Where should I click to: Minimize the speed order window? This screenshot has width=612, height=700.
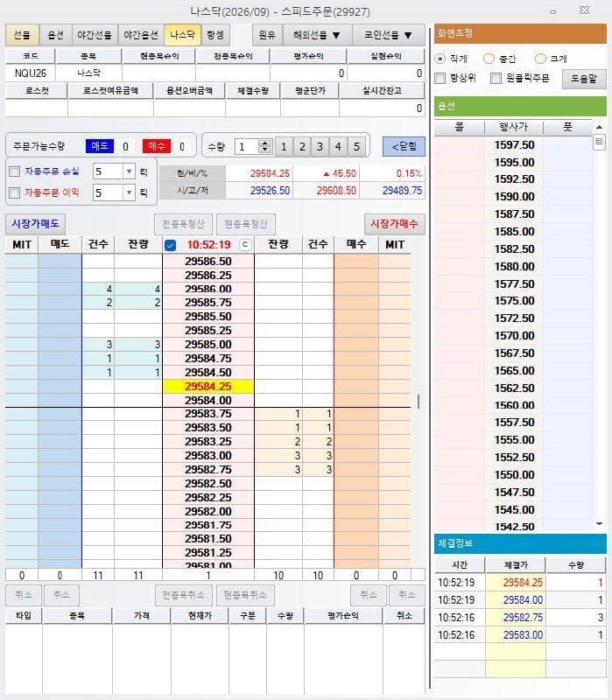coord(552,11)
